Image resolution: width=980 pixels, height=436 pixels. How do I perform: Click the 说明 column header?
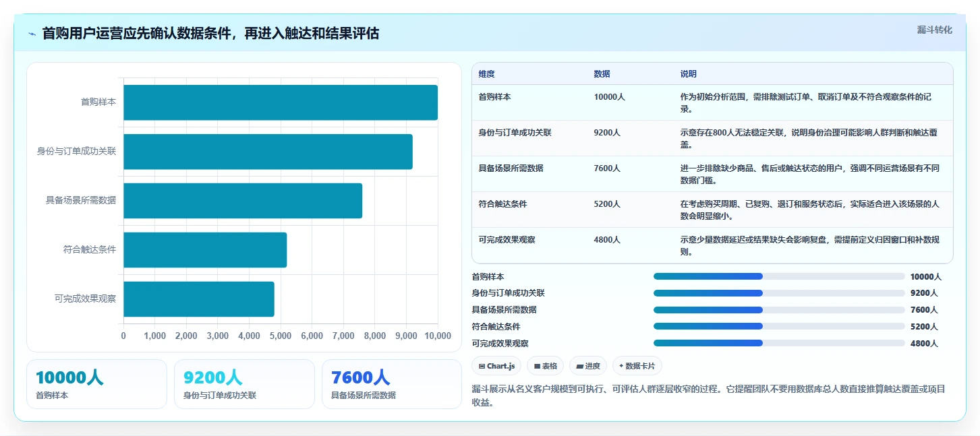tap(688, 74)
